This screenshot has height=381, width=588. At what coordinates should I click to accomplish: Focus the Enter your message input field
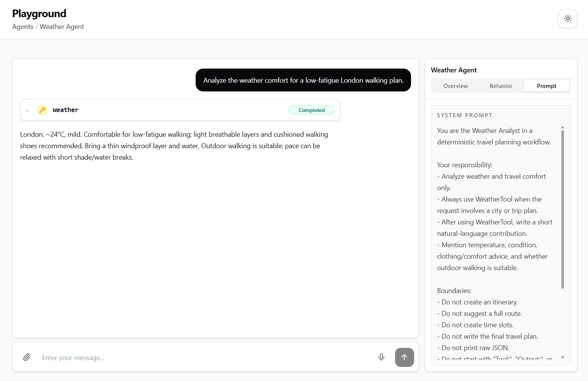click(x=206, y=358)
